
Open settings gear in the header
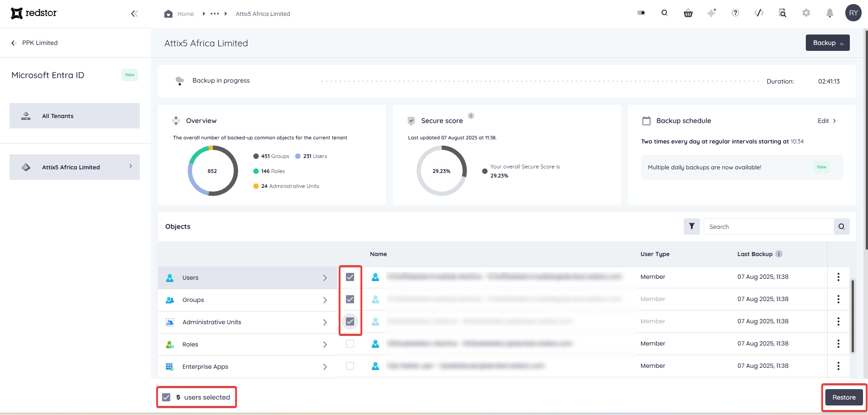click(806, 13)
